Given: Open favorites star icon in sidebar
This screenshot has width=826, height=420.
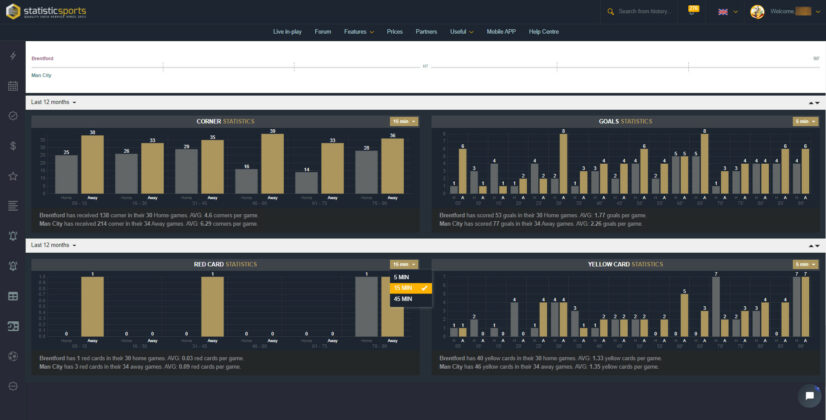Looking at the screenshot, I should (12, 176).
